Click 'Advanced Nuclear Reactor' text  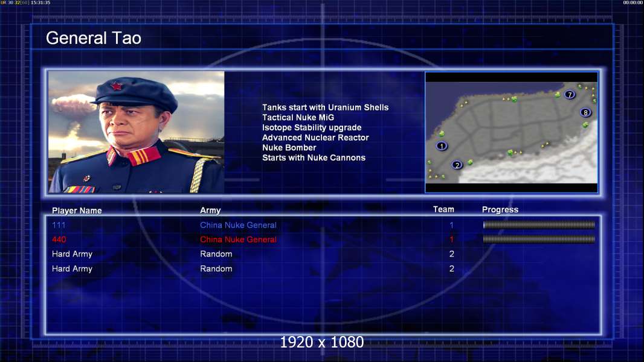click(x=315, y=138)
